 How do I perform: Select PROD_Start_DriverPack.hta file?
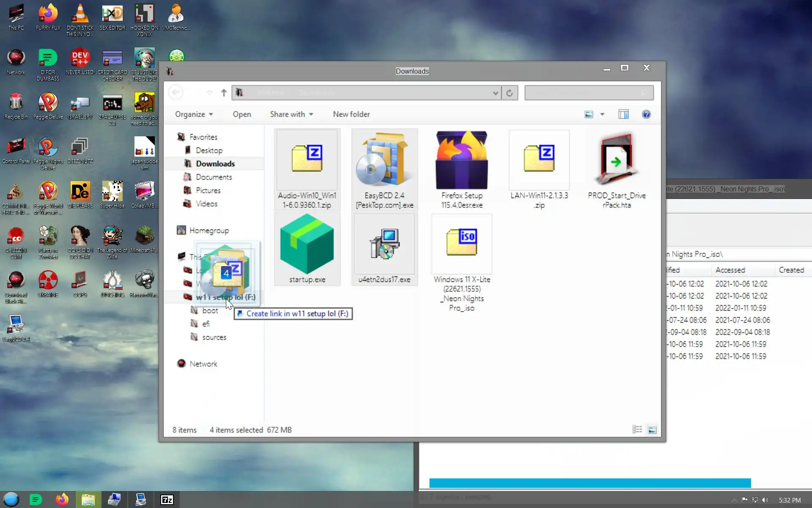click(616, 161)
